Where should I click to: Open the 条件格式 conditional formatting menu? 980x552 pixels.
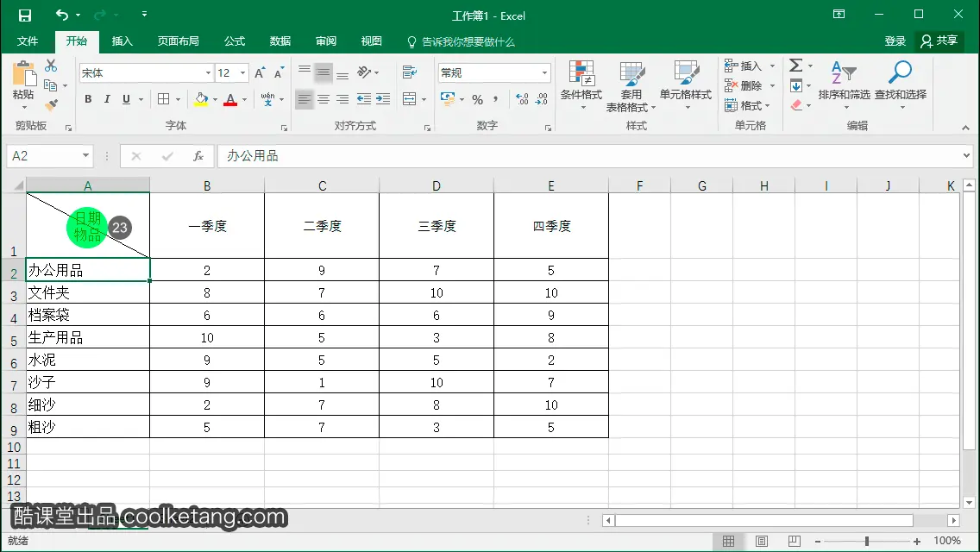[x=581, y=86]
